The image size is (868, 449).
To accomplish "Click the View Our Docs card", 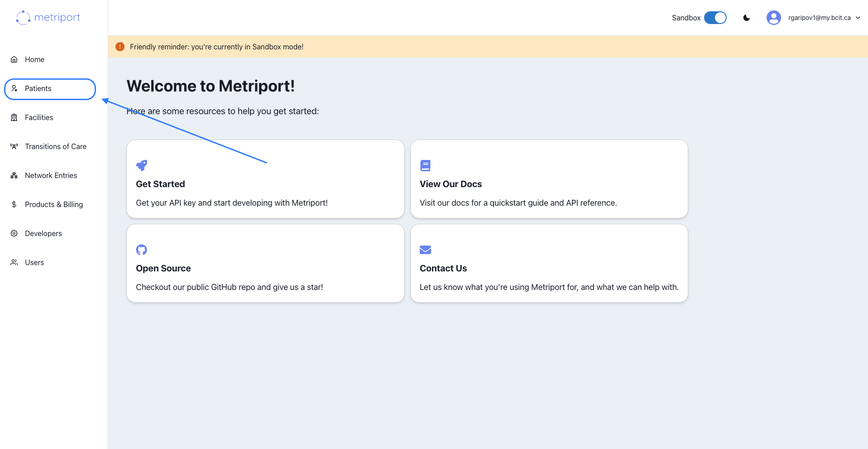I will [x=549, y=179].
